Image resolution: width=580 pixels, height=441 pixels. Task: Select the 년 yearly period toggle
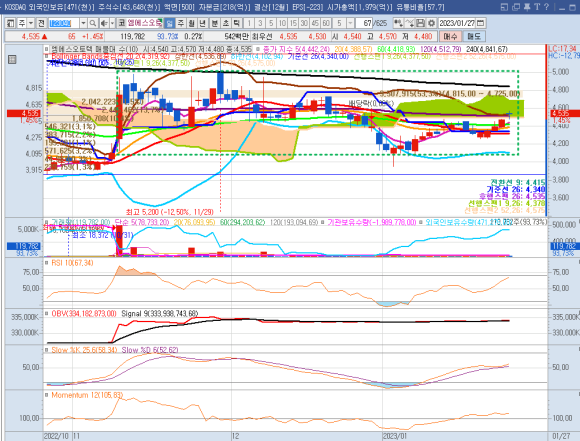(203, 23)
